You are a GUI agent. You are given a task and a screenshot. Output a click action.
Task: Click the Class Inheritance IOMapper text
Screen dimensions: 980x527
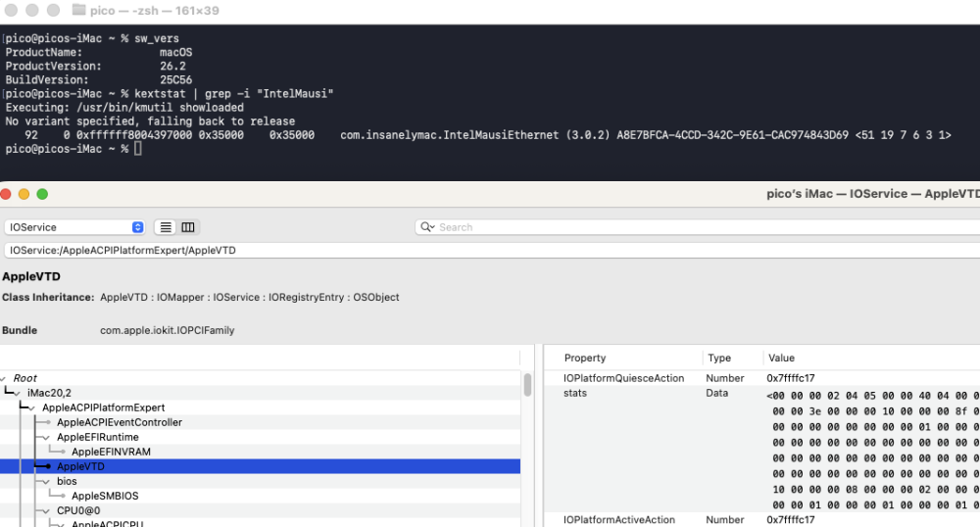180,297
